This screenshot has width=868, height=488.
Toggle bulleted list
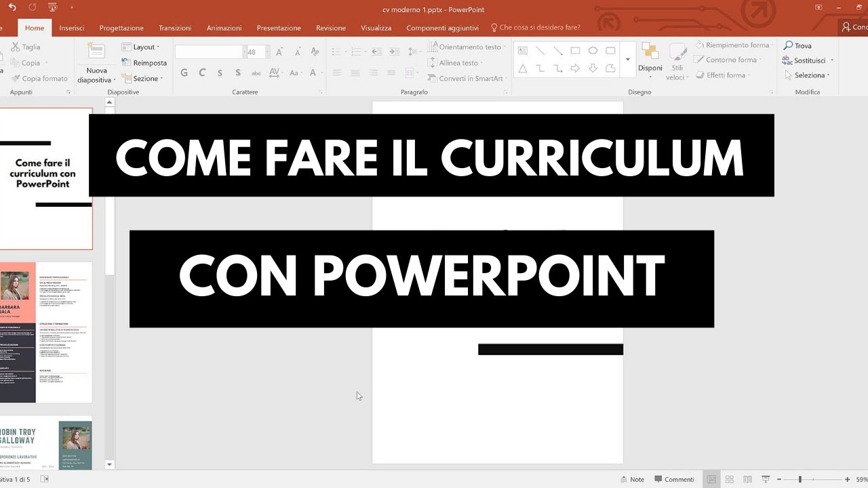[x=338, y=52]
